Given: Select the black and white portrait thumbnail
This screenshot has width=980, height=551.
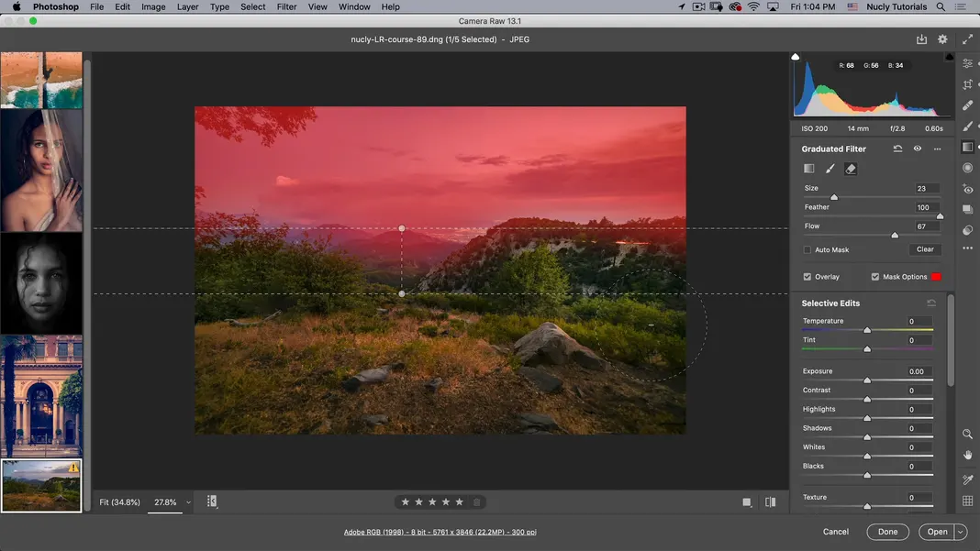Looking at the screenshot, I should [41, 283].
